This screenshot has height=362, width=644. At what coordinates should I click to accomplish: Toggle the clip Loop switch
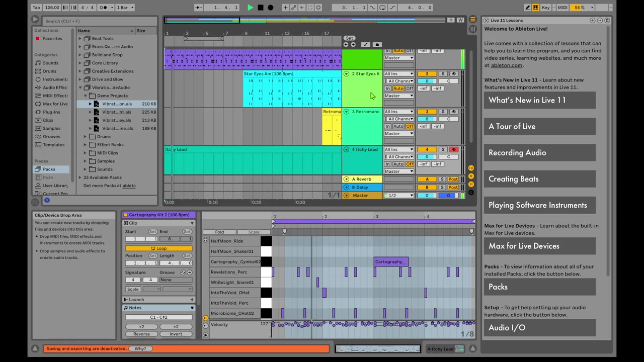pos(158,248)
